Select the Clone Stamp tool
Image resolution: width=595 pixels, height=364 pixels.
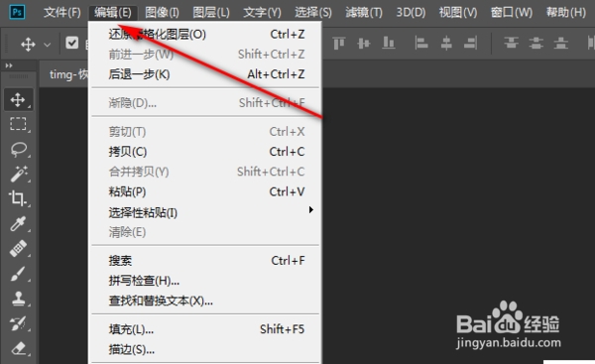point(18,299)
